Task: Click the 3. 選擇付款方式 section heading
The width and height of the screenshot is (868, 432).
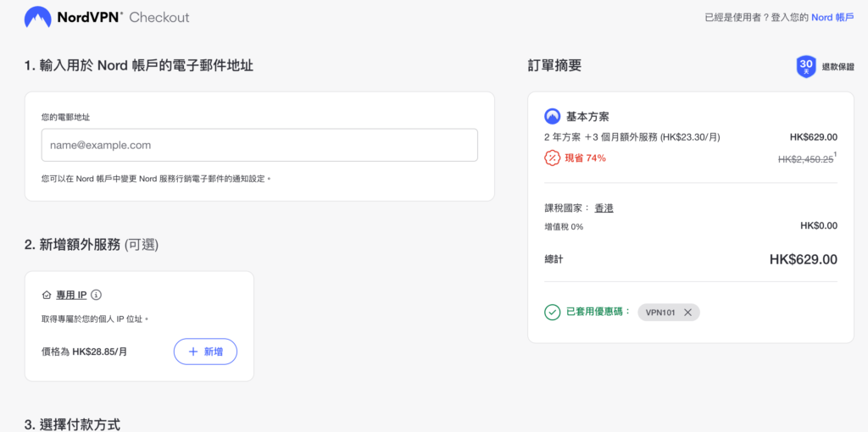Action: pyautogui.click(x=72, y=424)
